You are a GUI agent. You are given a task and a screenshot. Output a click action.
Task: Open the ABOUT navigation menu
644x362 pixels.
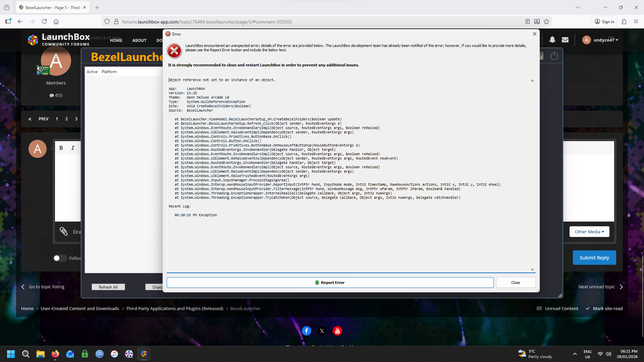point(139,40)
